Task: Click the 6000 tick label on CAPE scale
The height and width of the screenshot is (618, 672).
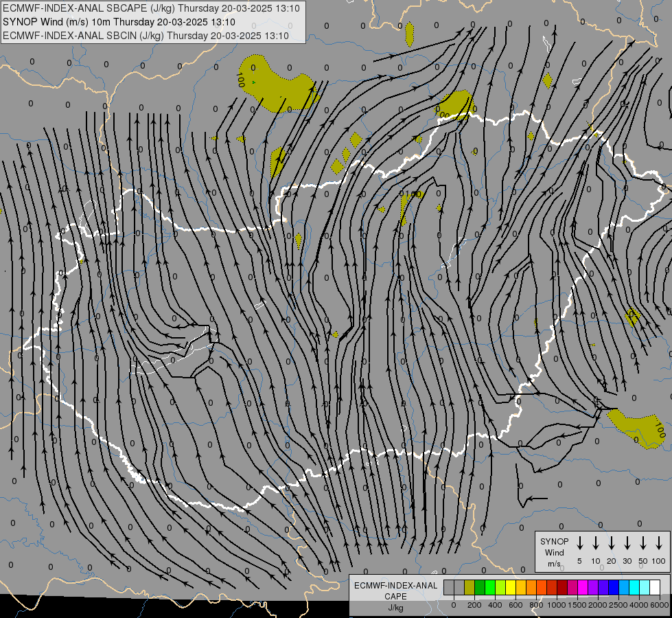Action: click(x=659, y=605)
